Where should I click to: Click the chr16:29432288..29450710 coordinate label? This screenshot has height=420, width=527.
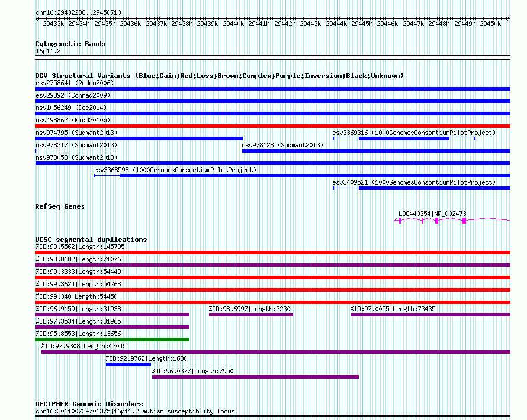[78, 12]
